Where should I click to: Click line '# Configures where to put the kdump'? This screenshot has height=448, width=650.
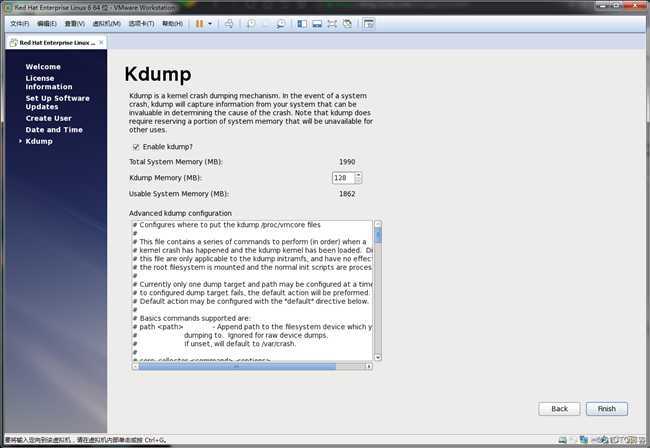[x=227, y=225]
